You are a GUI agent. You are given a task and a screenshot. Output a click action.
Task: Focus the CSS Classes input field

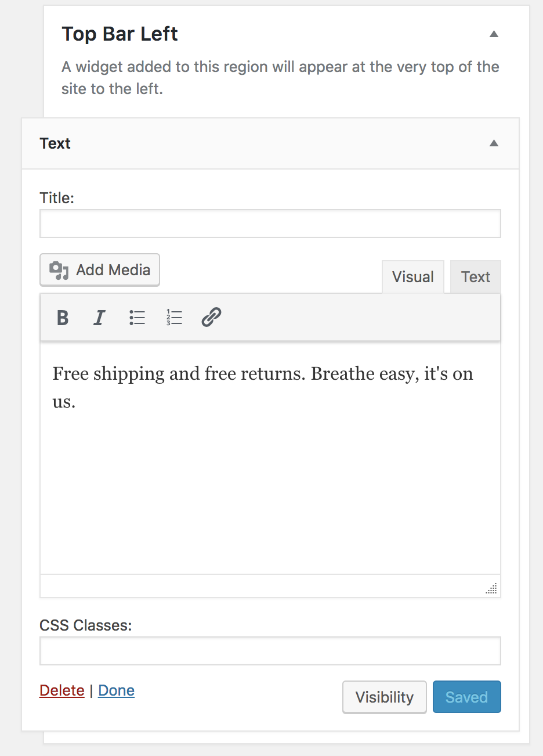click(270, 651)
